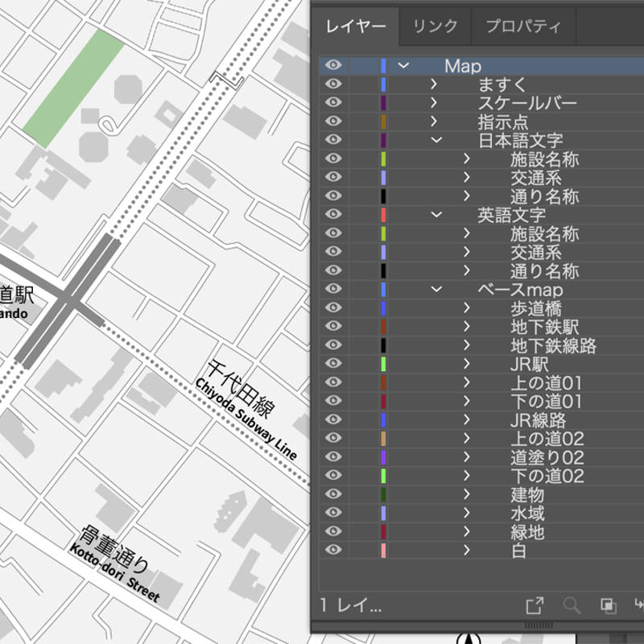Open the プロパティ tab
The height and width of the screenshot is (644, 644).
[x=520, y=27]
